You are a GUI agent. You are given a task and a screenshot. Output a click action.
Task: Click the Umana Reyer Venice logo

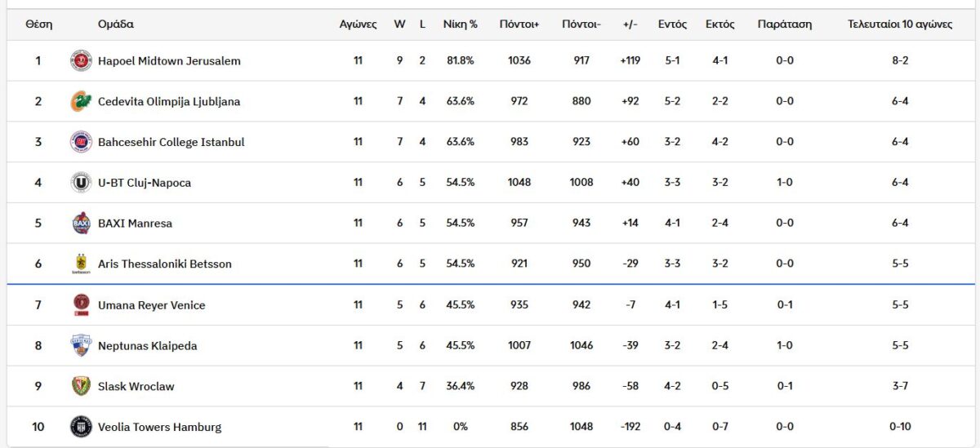81,305
